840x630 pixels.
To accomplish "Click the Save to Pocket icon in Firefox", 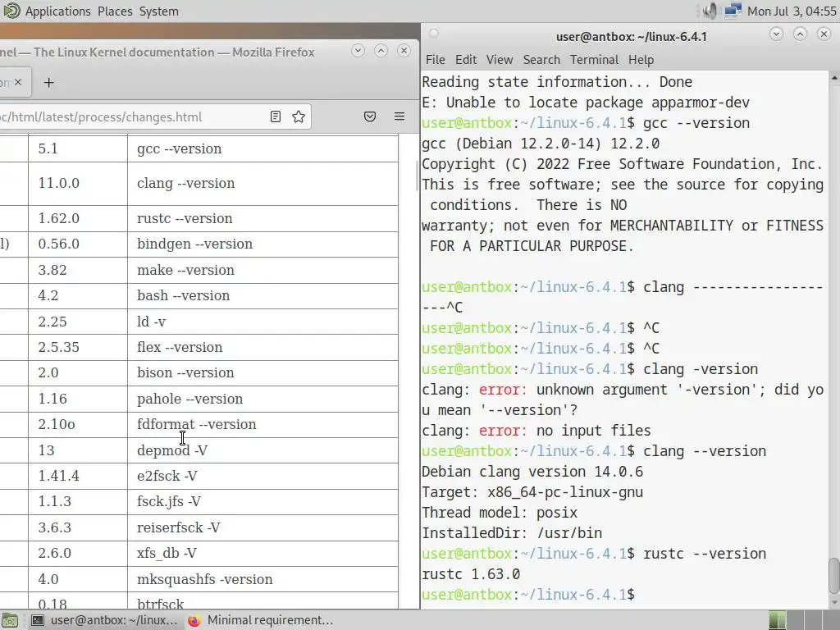I will [x=370, y=116].
